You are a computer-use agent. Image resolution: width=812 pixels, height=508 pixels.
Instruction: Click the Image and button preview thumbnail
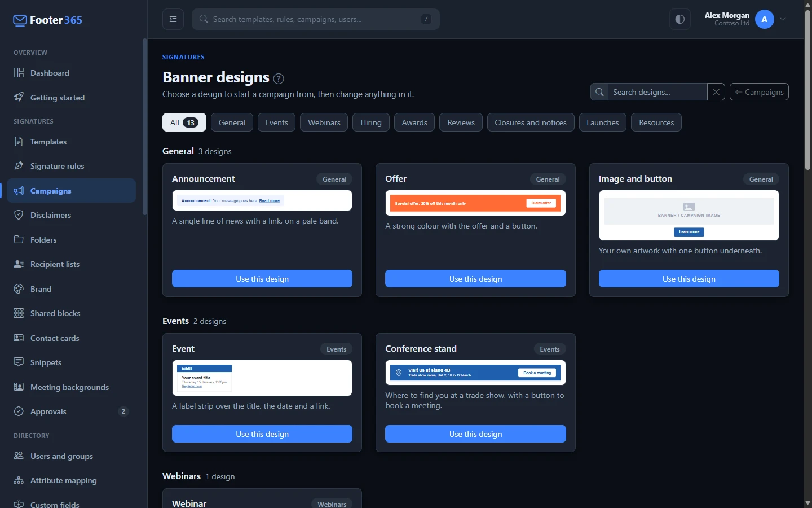coord(689,216)
